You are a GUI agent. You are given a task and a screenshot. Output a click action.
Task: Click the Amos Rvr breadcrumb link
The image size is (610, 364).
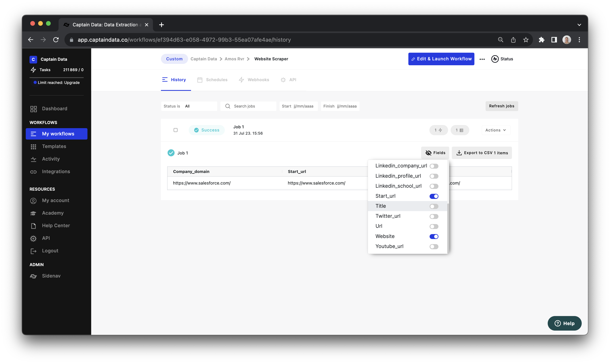coord(234,59)
